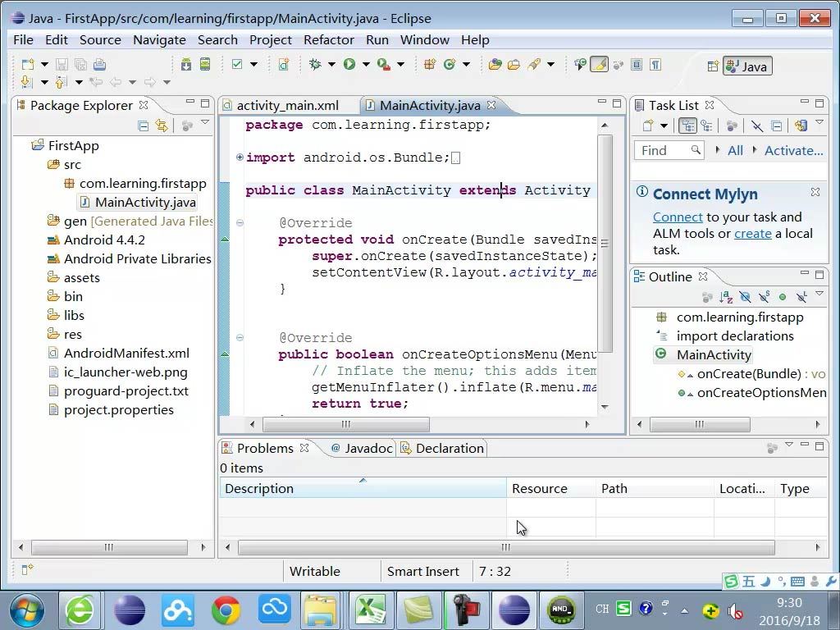840x630 pixels.
Task: Click the Print icon in toolbar
Action: tap(99, 64)
